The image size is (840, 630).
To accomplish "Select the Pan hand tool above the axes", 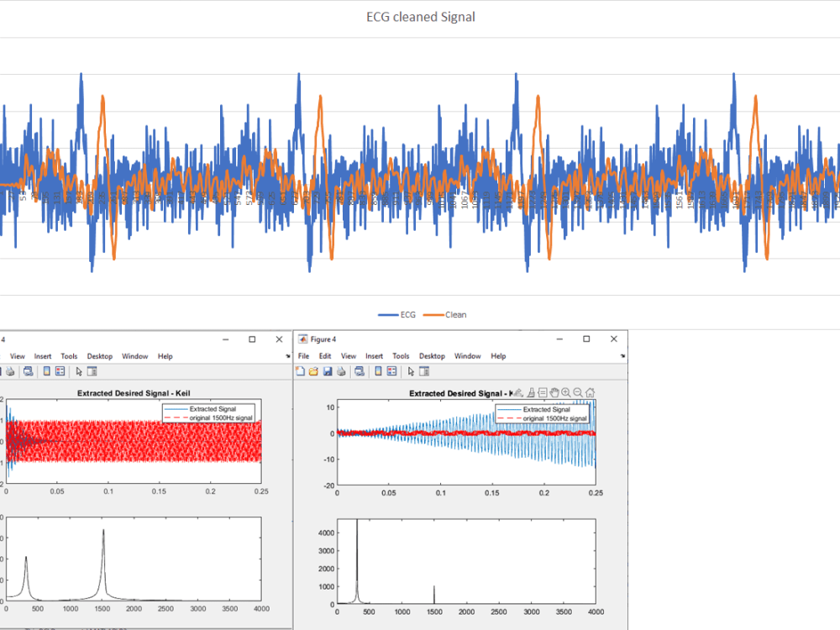I will tap(554, 392).
